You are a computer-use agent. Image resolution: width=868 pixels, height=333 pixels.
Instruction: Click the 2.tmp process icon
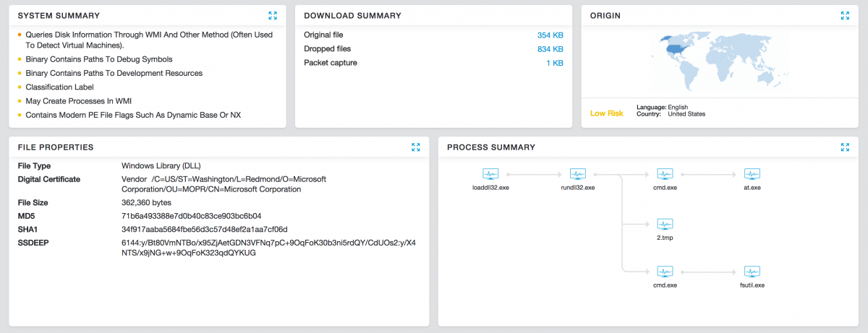click(x=665, y=224)
